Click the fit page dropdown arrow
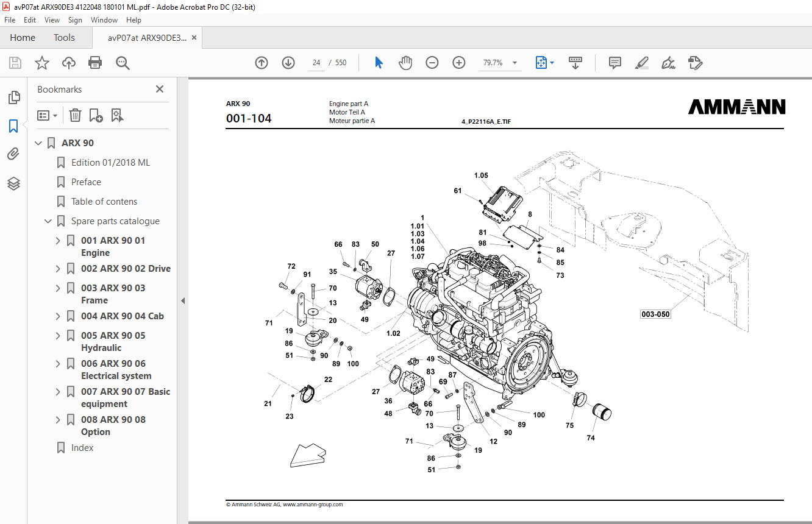812x524 pixels. (552, 63)
